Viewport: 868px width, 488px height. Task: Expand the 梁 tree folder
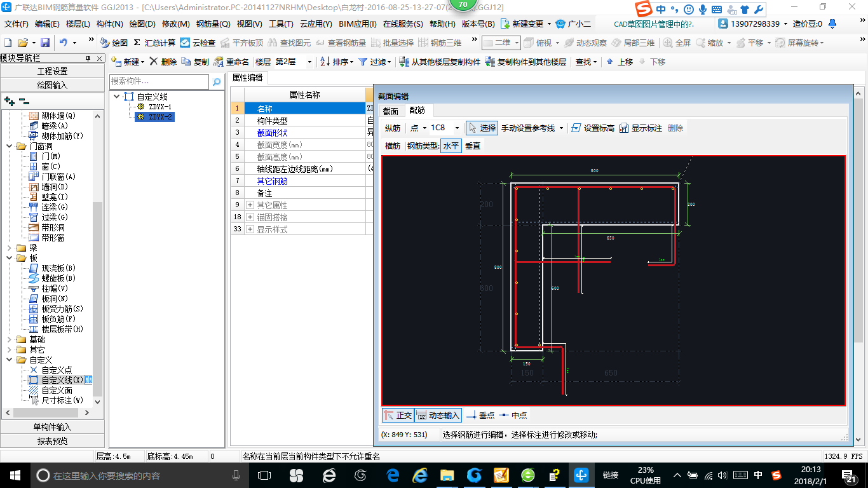(9, 248)
